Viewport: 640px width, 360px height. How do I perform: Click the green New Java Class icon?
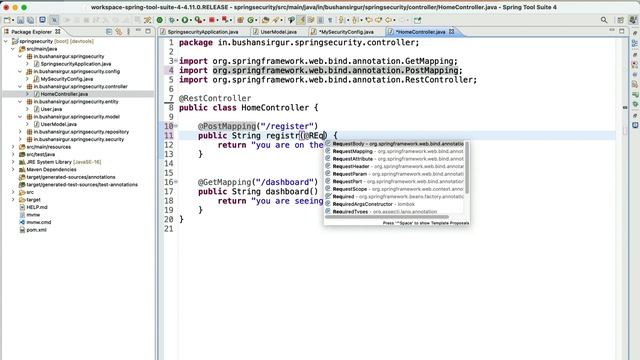(x=250, y=20)
